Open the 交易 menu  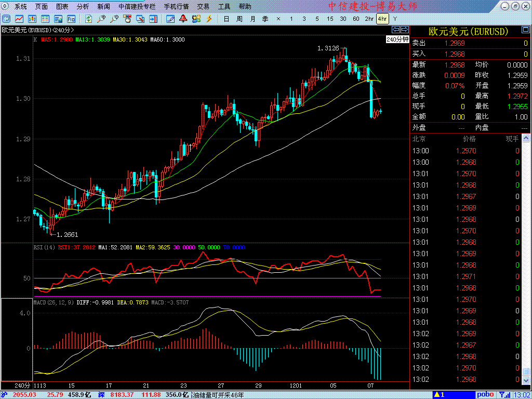(203, 6)
